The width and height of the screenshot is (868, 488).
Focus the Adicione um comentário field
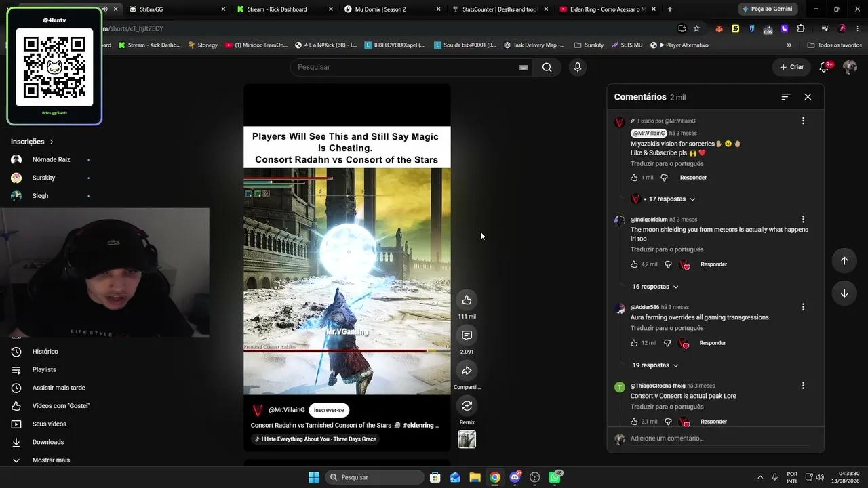tap(719, 439)
